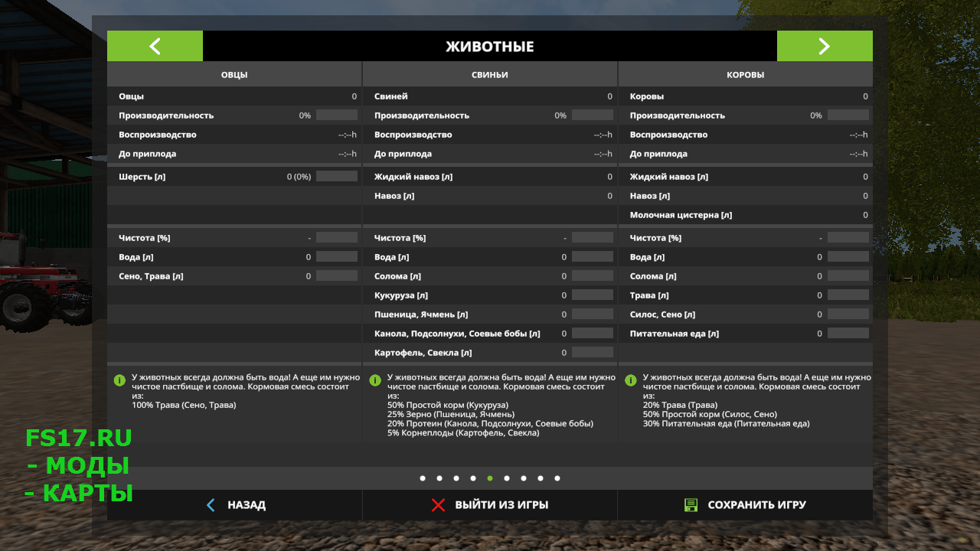Click the СВИНЬИ column header
The image size is (980, 551).
[490, 75]
